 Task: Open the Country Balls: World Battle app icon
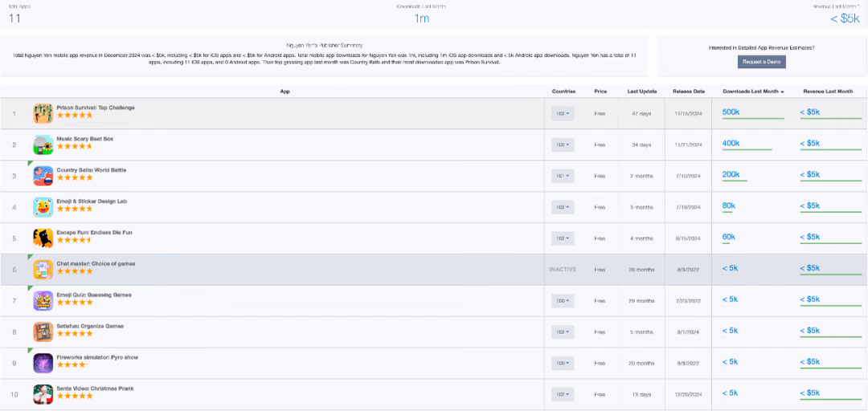[x=43, y=176]
